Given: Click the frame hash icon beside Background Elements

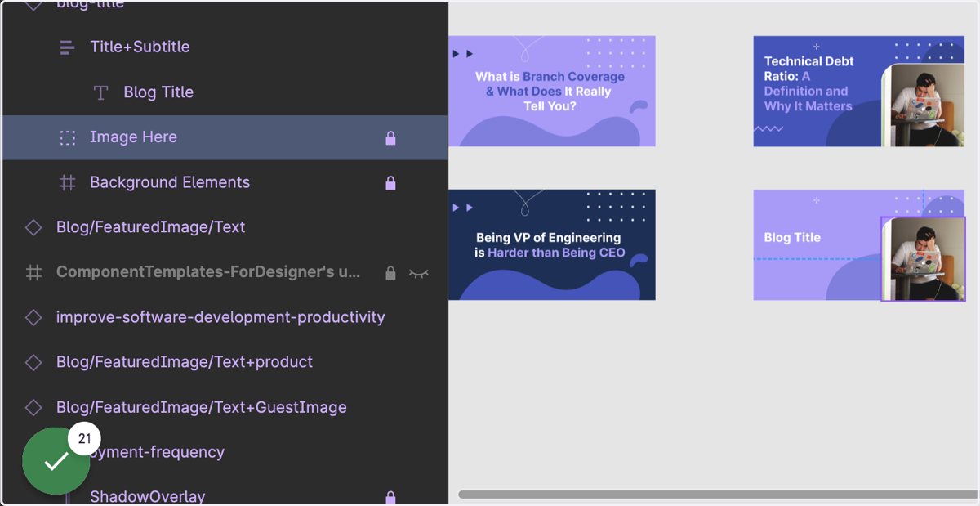Looking at the screenshot, I should click(x=68, y=182).
